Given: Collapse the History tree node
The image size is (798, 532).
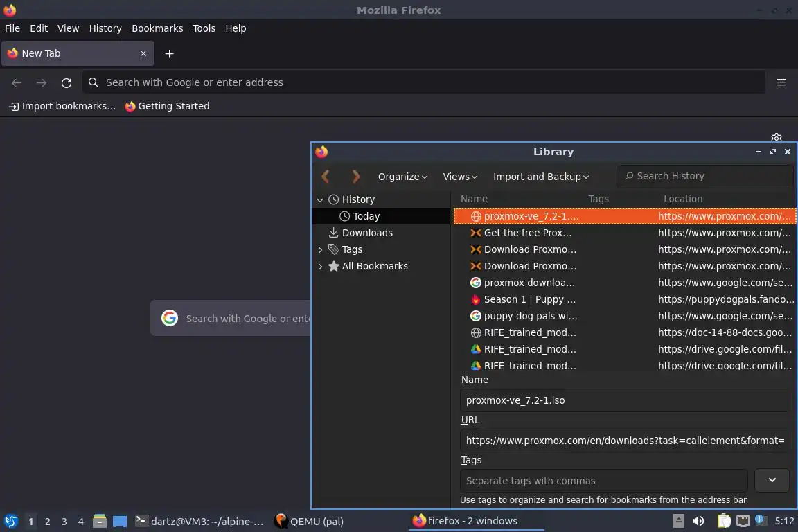Looking at the screenshot, I should pos(320,200).
